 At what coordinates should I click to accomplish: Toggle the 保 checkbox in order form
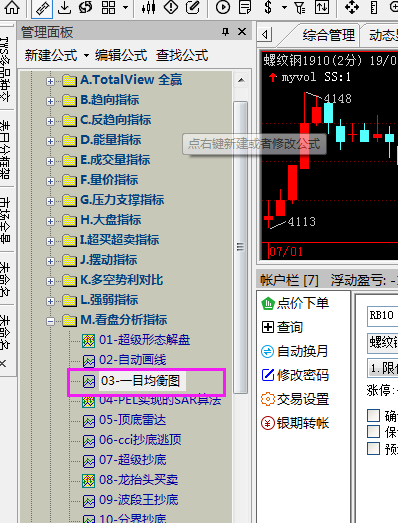tap(373, 432)
